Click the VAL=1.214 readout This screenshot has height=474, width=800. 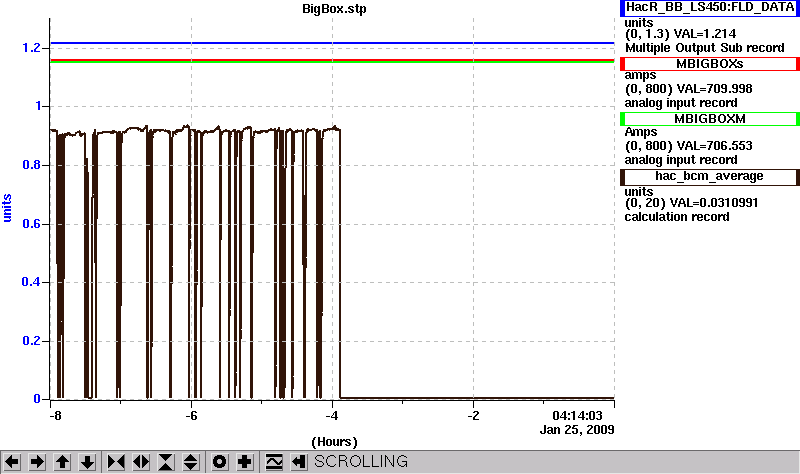[705, 34]
